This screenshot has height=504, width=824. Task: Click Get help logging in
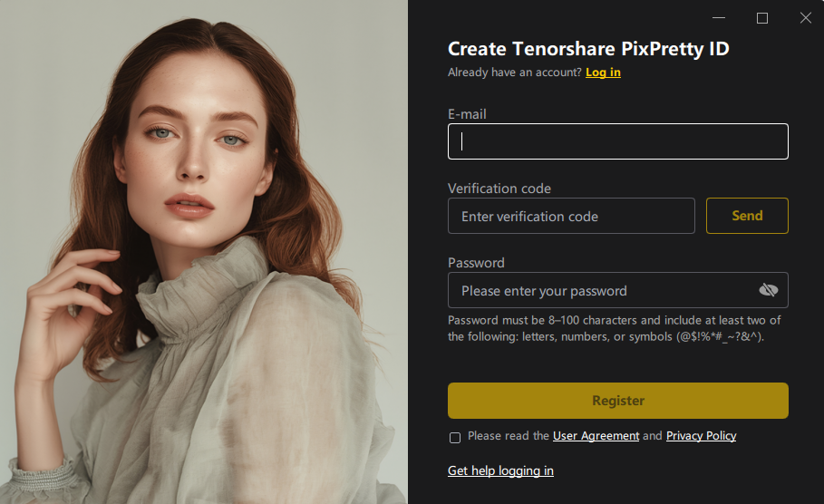500,470
